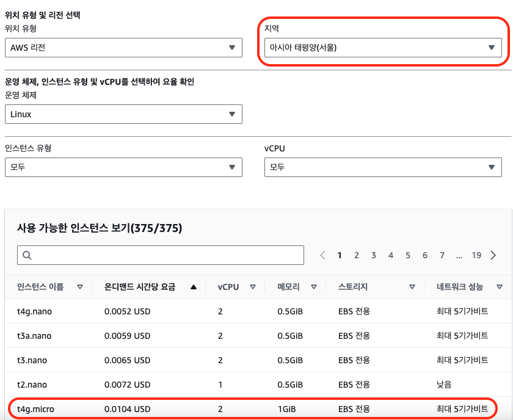Sort by 네트워크 성능 column arrow
This screenshot has height=420, width=513.
pos(500,287)
